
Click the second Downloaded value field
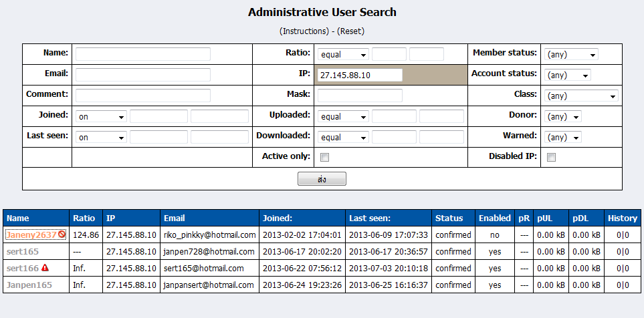point(441,137)
